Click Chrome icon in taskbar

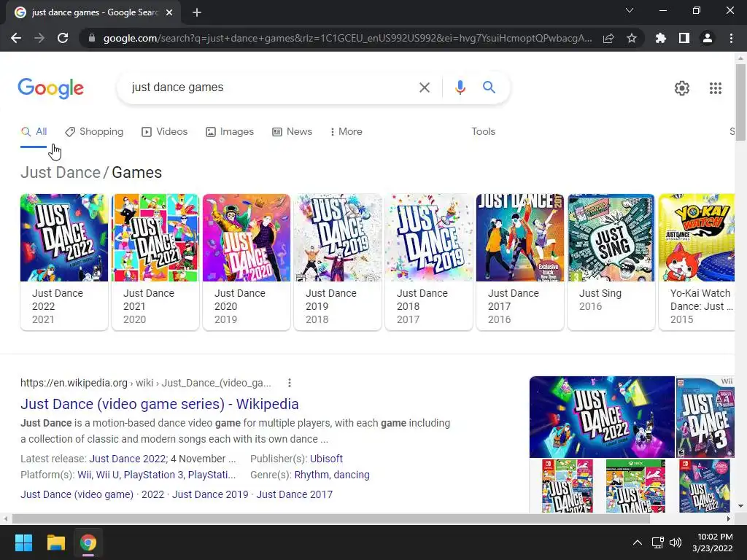[x=88, y=542]
